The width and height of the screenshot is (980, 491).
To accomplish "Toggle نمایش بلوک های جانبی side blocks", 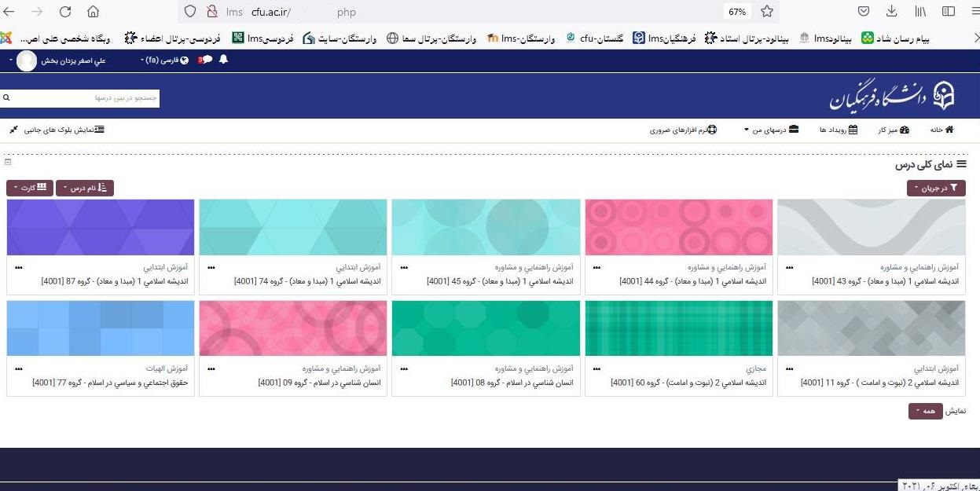I will click(63, 130).
